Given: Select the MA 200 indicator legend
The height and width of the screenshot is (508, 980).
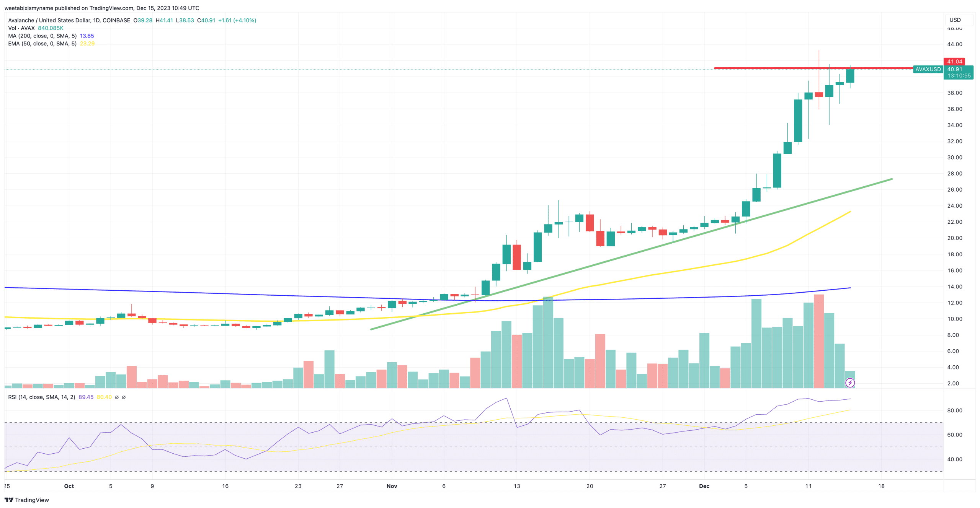Looking at the screenshot, I should tap(42, 36).
